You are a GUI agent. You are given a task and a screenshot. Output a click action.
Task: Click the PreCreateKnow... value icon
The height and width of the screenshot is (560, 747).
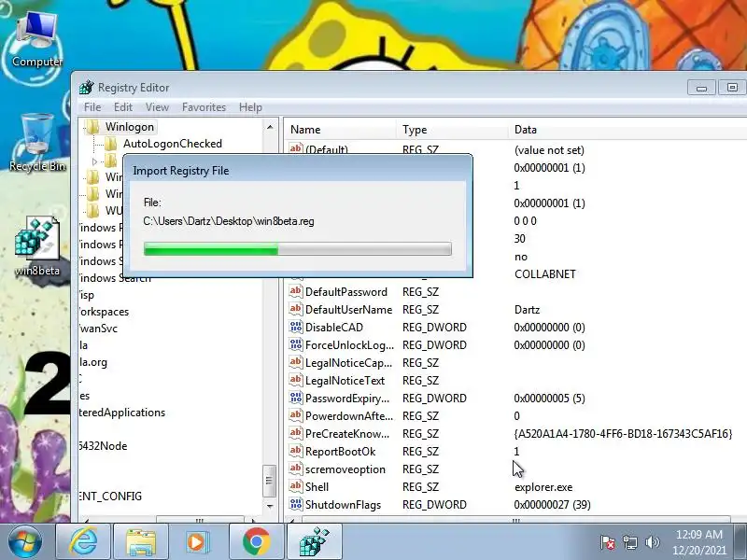coord(295,433)
